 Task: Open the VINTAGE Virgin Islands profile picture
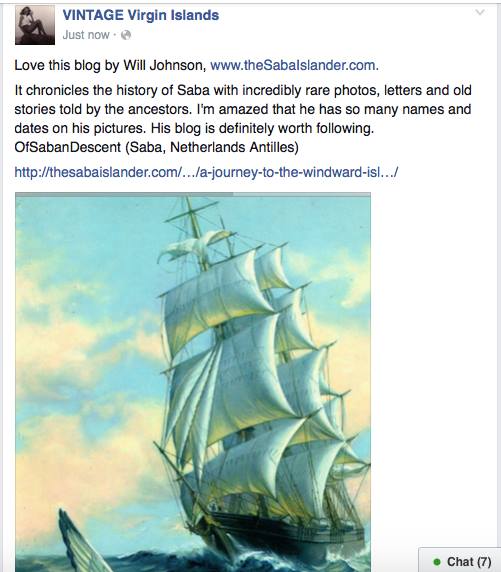coord(35,25)
